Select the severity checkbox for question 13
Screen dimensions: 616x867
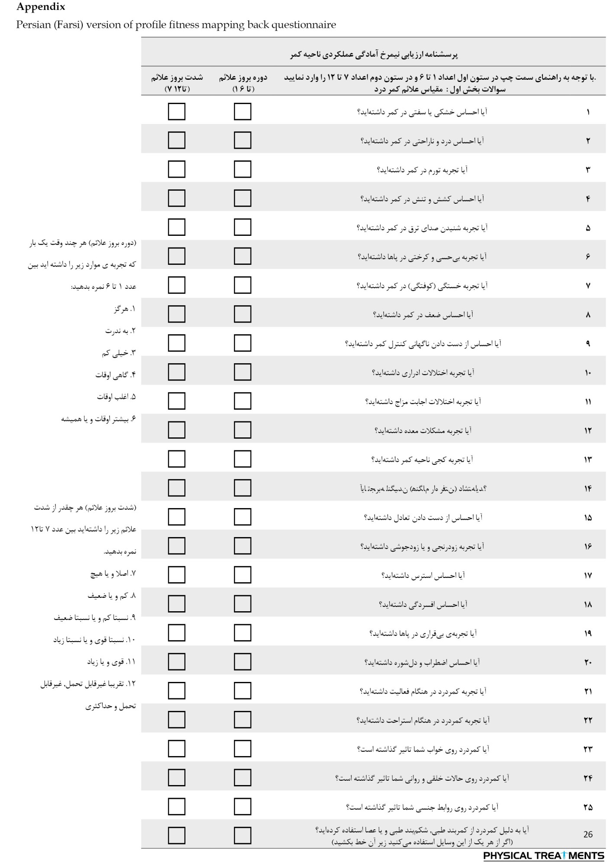point(176,459)
